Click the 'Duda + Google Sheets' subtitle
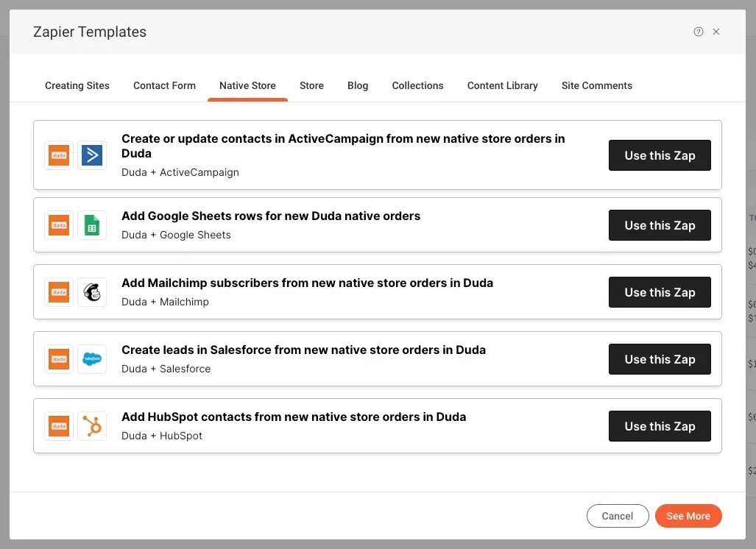The image size is (756, 549). click(176, 235)
